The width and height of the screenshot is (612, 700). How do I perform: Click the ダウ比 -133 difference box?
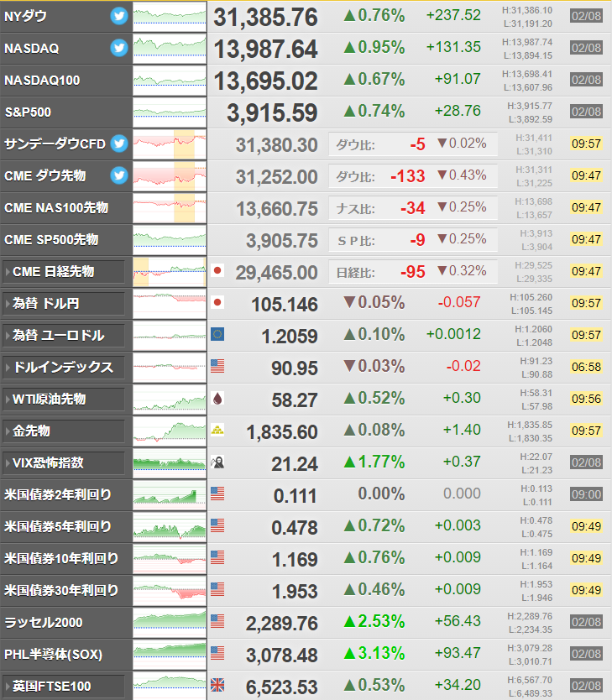pyautogui.click(x=413, y=176)
